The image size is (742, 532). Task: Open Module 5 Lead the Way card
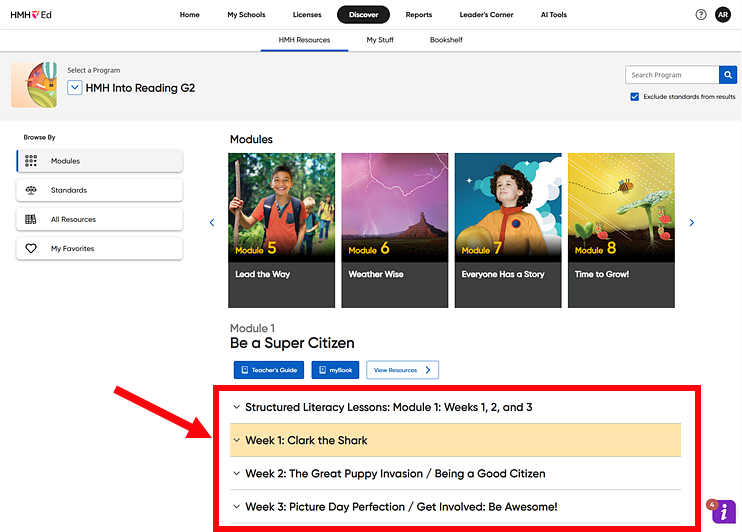[282, 230]
